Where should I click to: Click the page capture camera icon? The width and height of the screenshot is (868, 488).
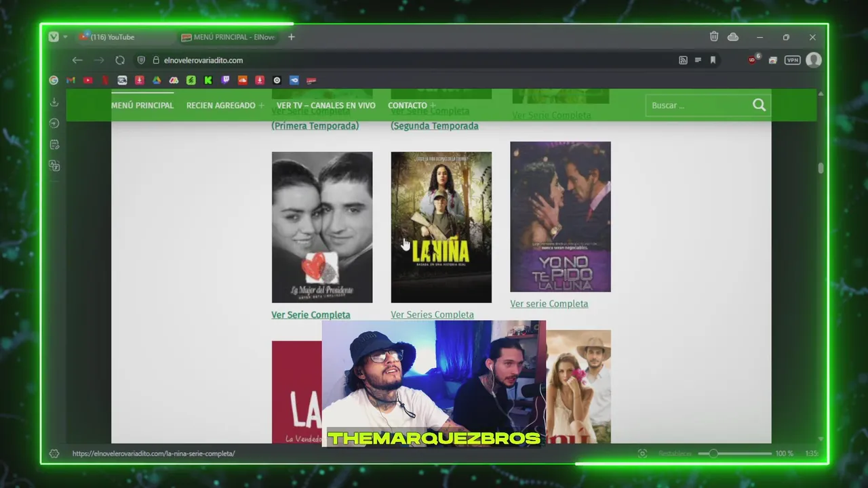(x=642, y=453)
